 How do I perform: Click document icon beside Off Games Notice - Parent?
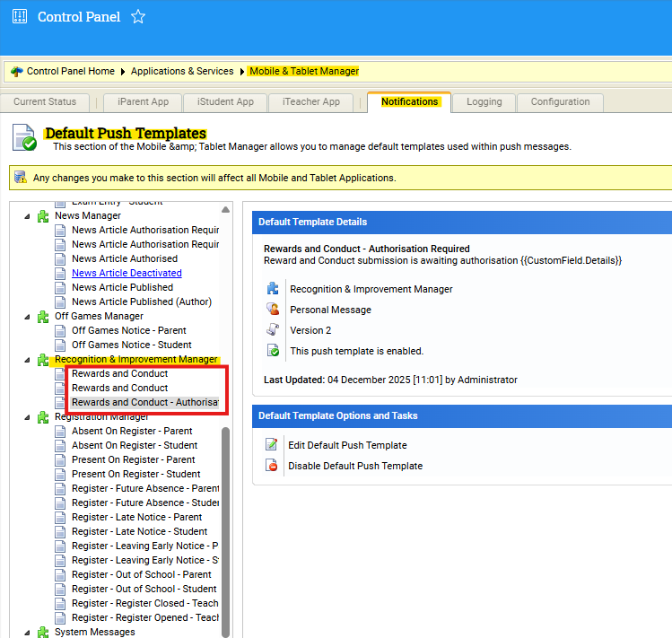[60, 331]
